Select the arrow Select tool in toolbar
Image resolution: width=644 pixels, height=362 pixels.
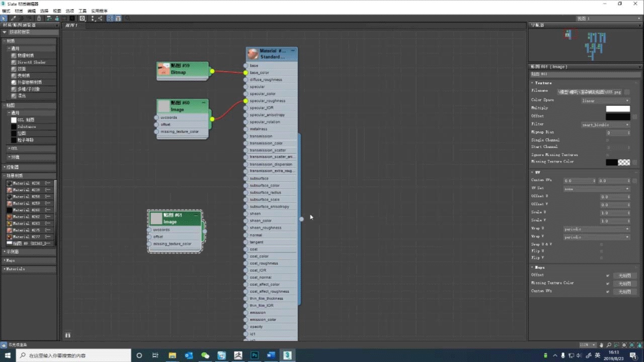click(4, 19)
